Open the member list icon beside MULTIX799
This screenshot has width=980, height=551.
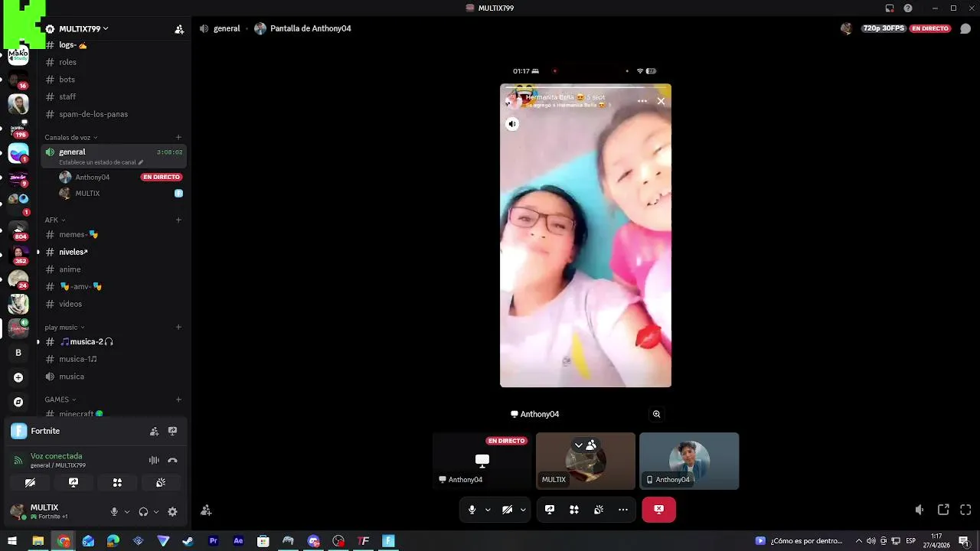tap(179, 29)
